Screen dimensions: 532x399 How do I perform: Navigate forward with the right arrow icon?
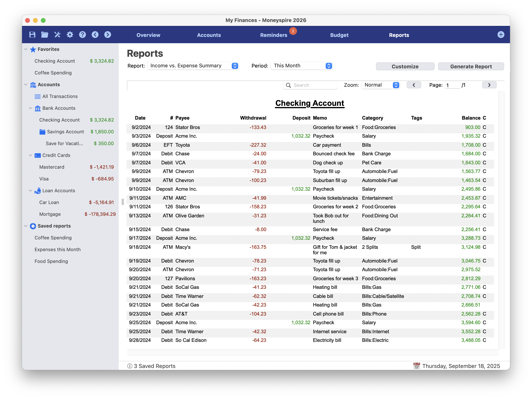click(x=107, y=35)
